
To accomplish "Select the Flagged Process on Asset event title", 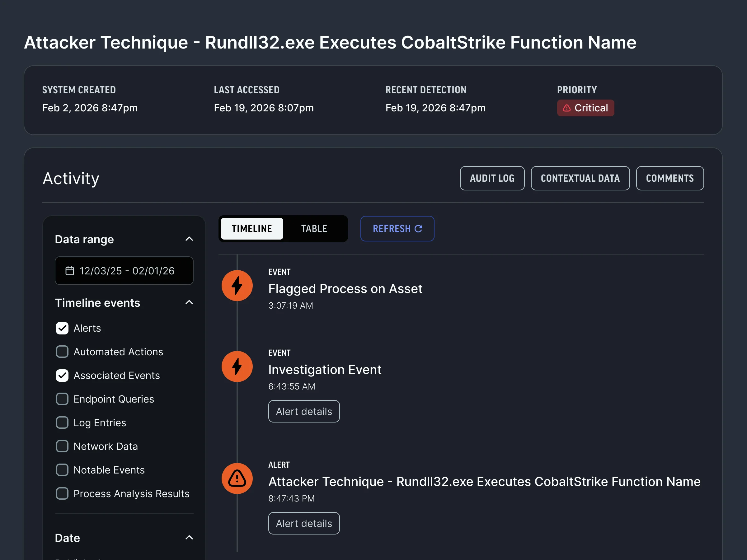I will [345, 289].
